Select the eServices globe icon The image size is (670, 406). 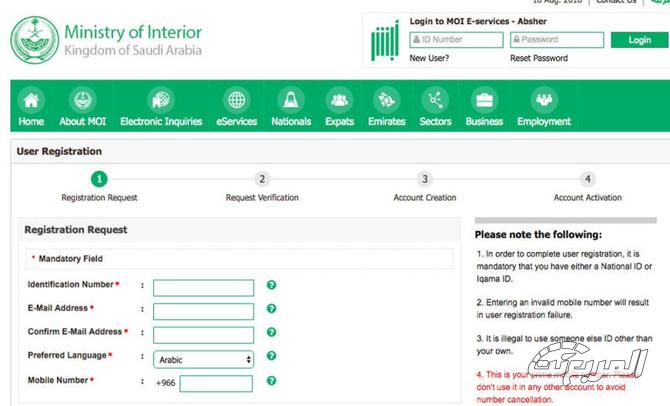(236, 100)
